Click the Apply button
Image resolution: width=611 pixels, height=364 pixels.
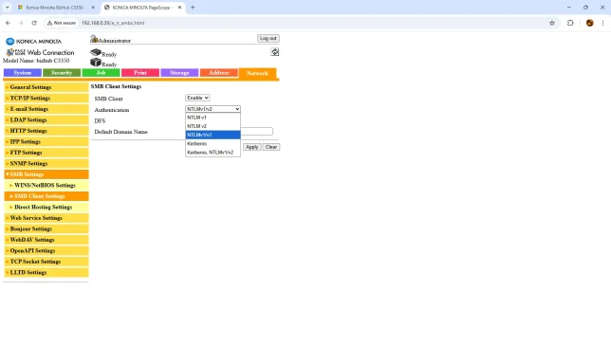252,147
